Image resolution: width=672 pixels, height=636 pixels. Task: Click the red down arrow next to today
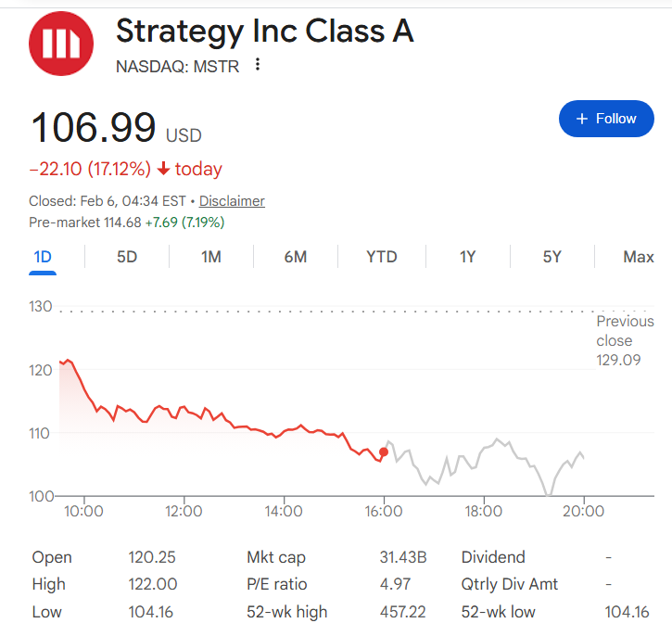click(163, 170)
